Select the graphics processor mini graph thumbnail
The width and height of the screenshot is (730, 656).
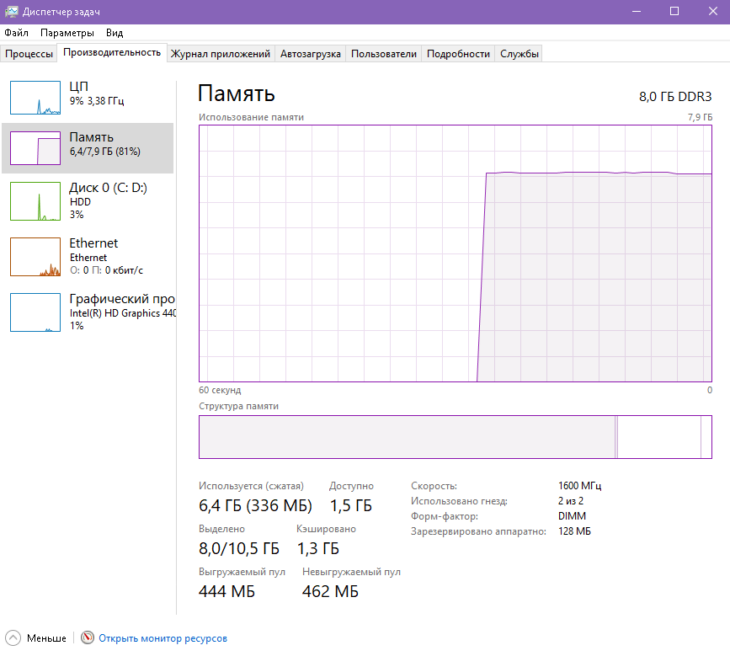point(35,312)
